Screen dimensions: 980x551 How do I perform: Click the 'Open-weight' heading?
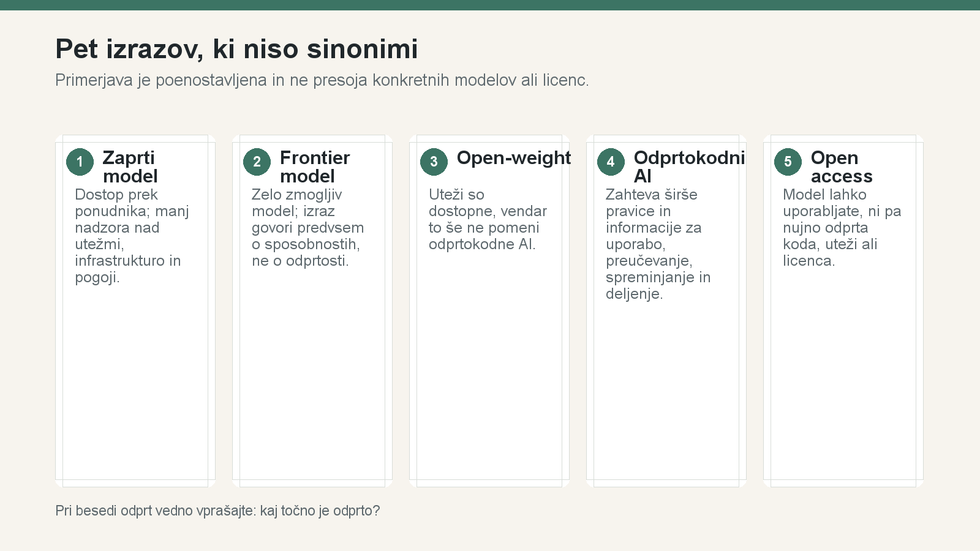[514, 158]
